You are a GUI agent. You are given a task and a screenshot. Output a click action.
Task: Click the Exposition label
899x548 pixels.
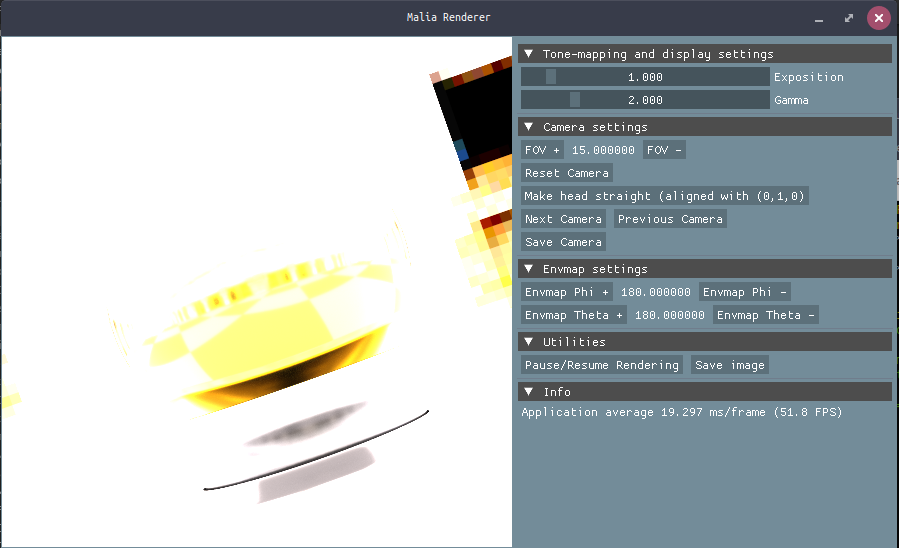808,77
